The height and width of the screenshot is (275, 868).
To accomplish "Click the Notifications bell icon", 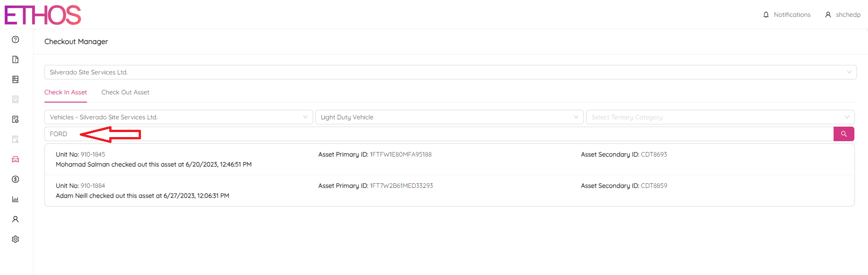I will coord(766,15).
